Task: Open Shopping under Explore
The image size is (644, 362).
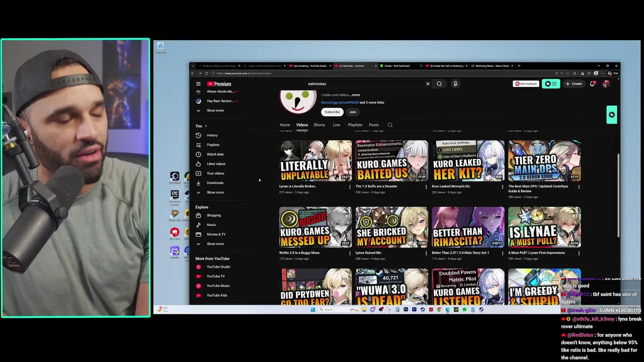Action: [x=215, y=215]
